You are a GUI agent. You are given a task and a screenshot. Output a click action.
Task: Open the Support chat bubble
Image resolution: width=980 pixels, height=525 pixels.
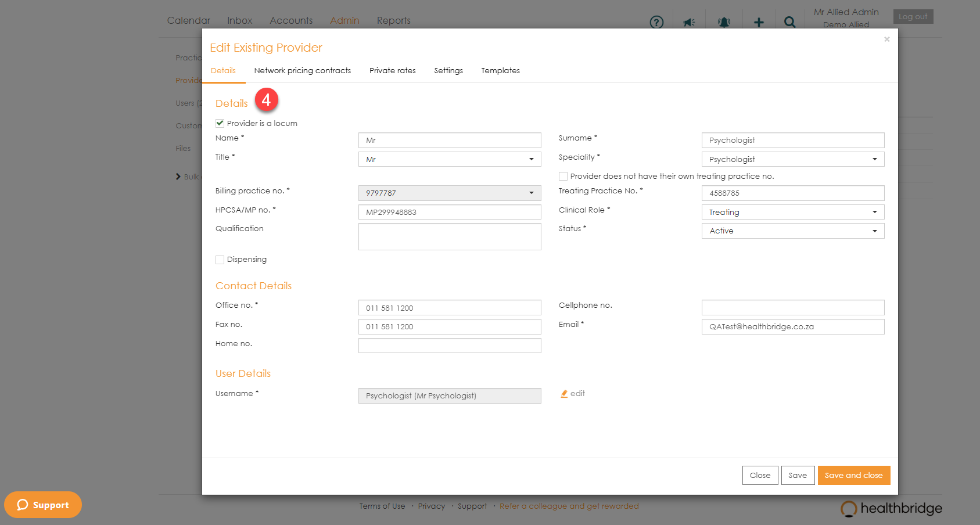[x=43, y=505]
